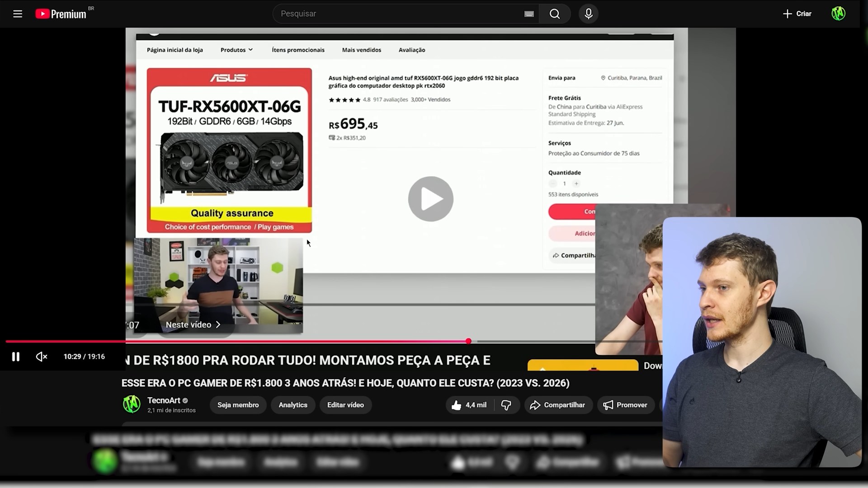This screenshot has height=488, width=868.
Task: Open the Compartilhar share button
Action: (557, 405)
